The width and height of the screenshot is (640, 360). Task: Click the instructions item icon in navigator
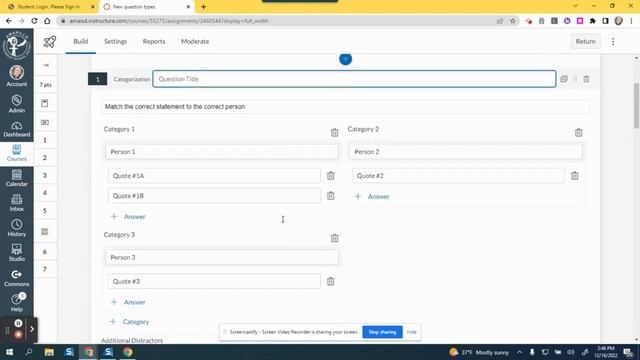coord(45,103)
